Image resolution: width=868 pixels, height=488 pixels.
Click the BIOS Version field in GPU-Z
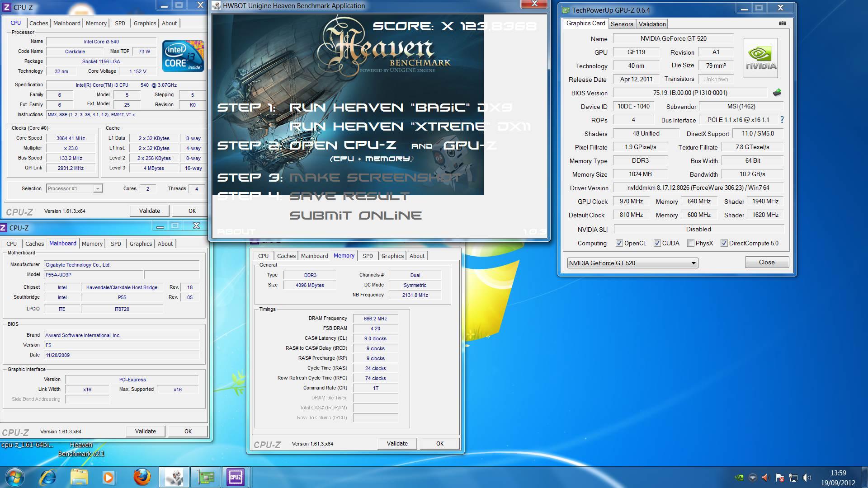690,93
